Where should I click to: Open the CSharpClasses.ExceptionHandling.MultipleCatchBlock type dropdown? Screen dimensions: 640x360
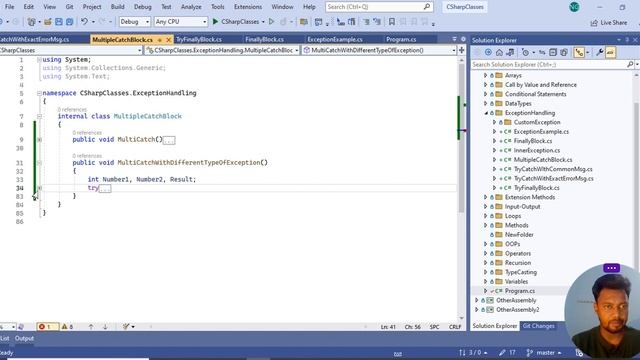coord(223,50)
